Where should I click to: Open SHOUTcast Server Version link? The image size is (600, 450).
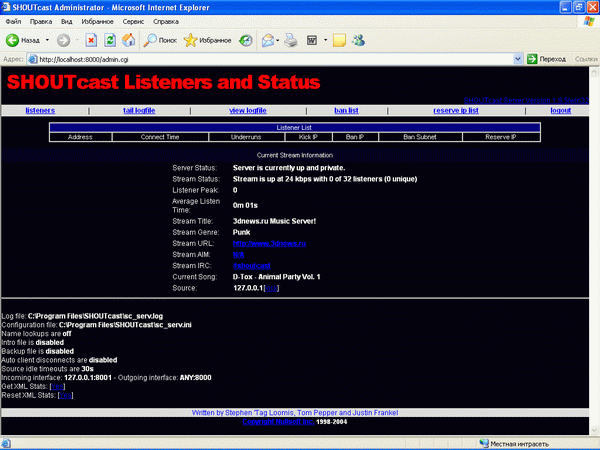click(526, 100)
